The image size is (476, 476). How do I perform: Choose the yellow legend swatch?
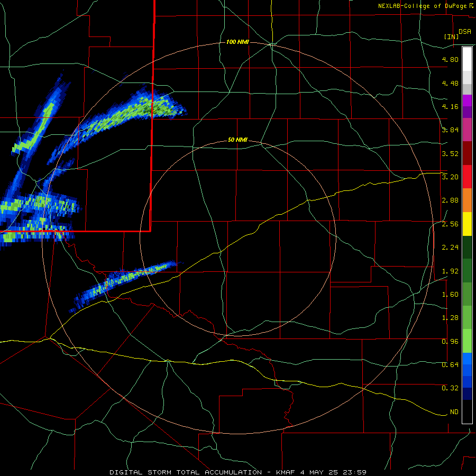467,224
